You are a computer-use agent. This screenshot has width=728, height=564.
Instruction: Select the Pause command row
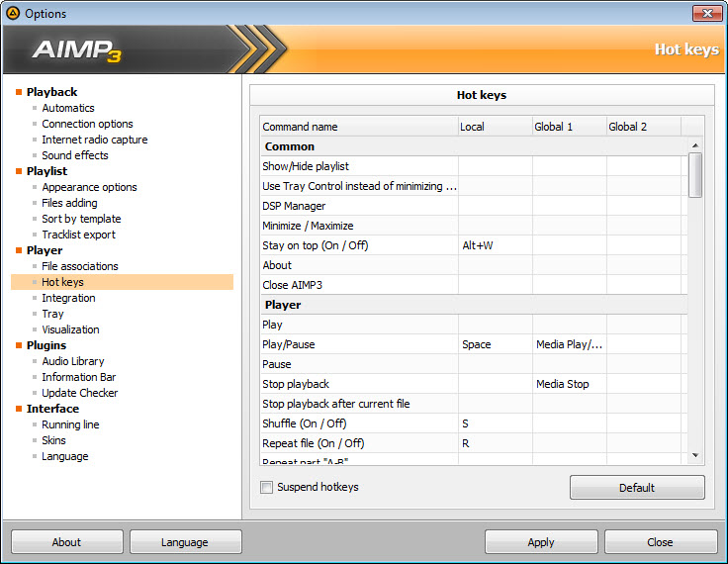(474, 364)
